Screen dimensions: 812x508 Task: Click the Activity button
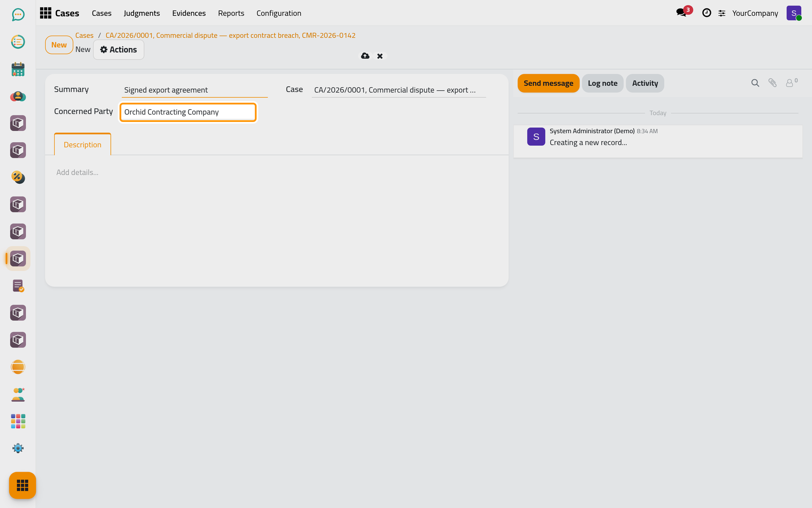[645, 83]
